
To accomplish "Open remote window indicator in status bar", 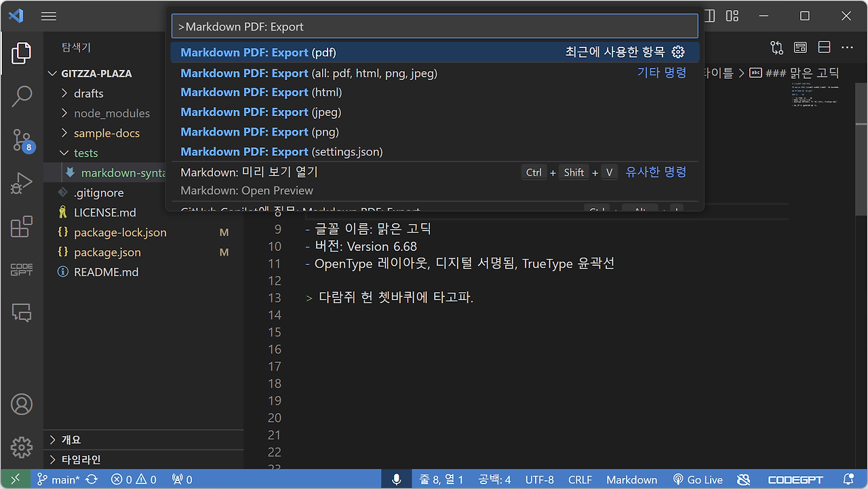I will click(15, 480).
